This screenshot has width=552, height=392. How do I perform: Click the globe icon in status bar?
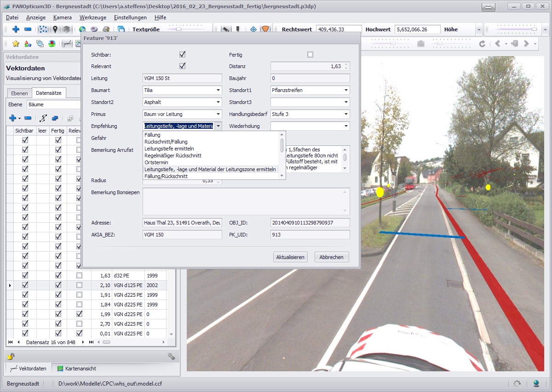(536, 383)
